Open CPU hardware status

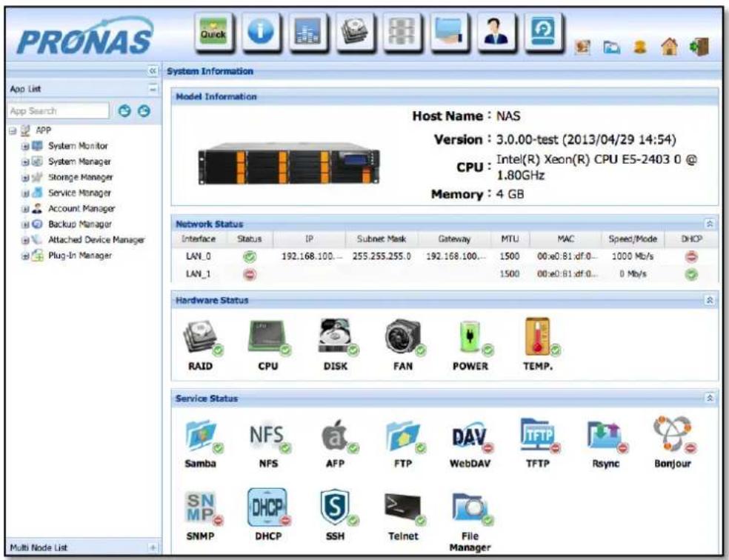268,344
